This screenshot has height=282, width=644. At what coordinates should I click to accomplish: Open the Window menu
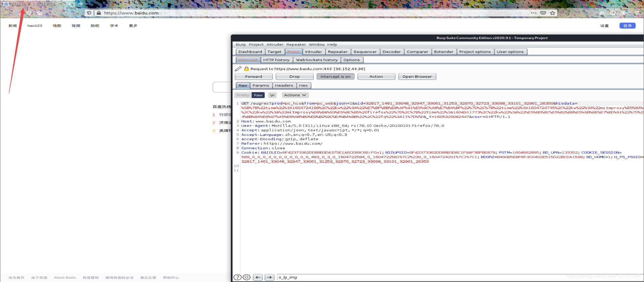click(x=317, y=45)
